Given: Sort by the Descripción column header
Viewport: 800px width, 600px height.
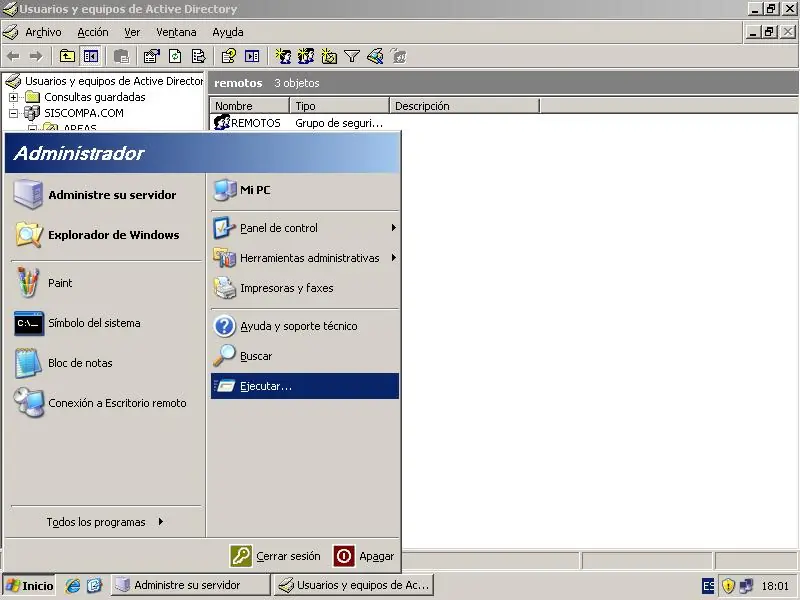Looking at the screenshot, I should [464, 106].
